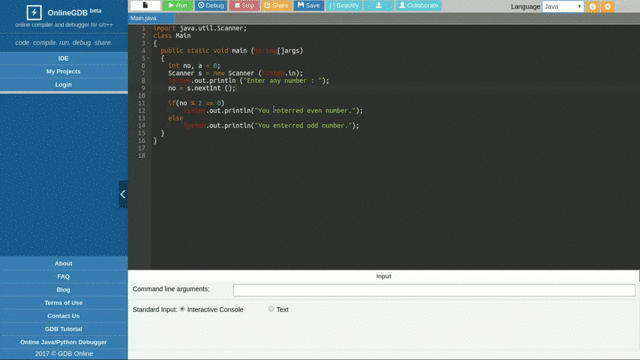Start the Debug session
Viewport: 640px width, 360px height.
(211, 5)
